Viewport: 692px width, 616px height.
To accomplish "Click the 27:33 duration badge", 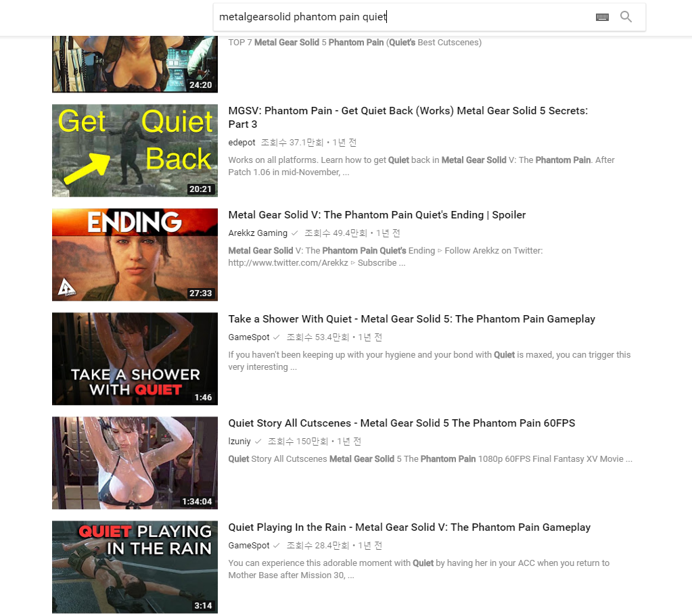I will (201, 293).
